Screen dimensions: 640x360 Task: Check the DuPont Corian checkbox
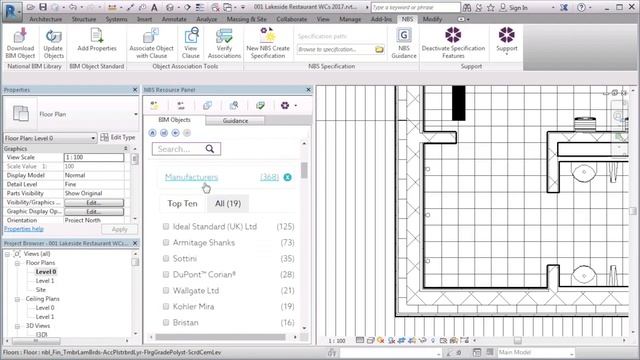coord(166,274)
